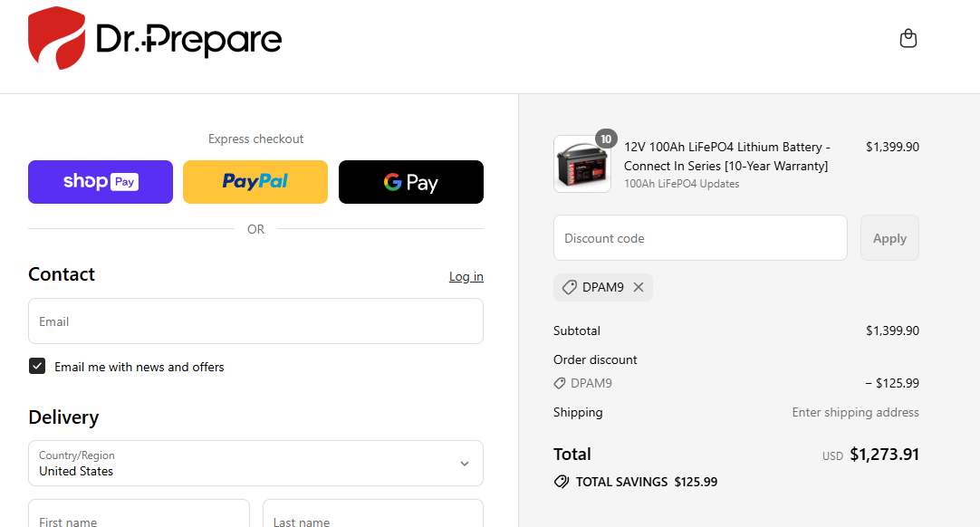Screen dimensions: 980x527
Task: Uncheck Email me with news and offers
Action: [37, 367]
